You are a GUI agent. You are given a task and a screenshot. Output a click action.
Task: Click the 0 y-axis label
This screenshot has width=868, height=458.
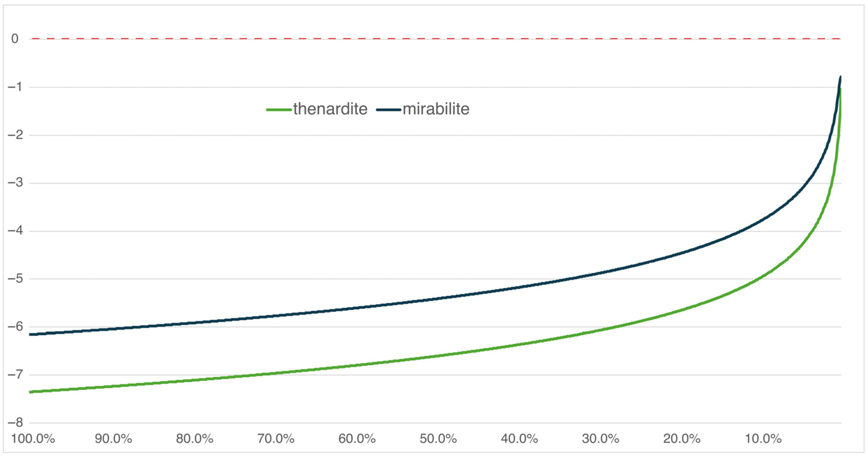click(x=15, y=39)
